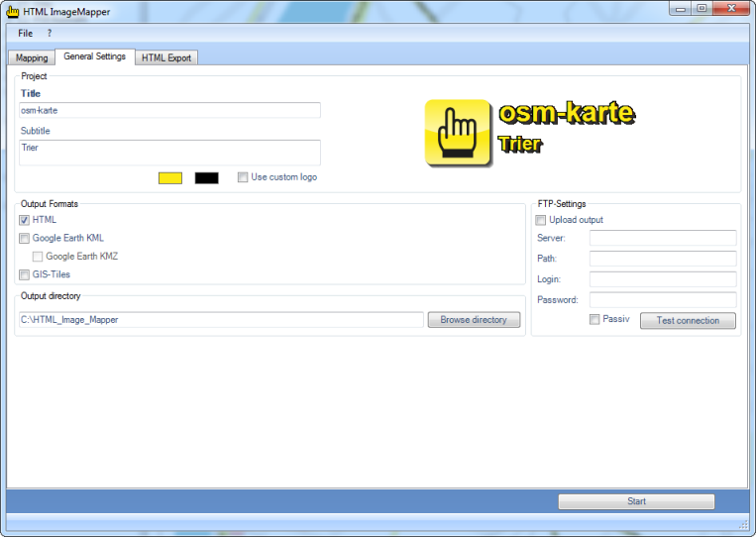Enable the Upload output option
The image size is (756, 537).
click(541, 220)
